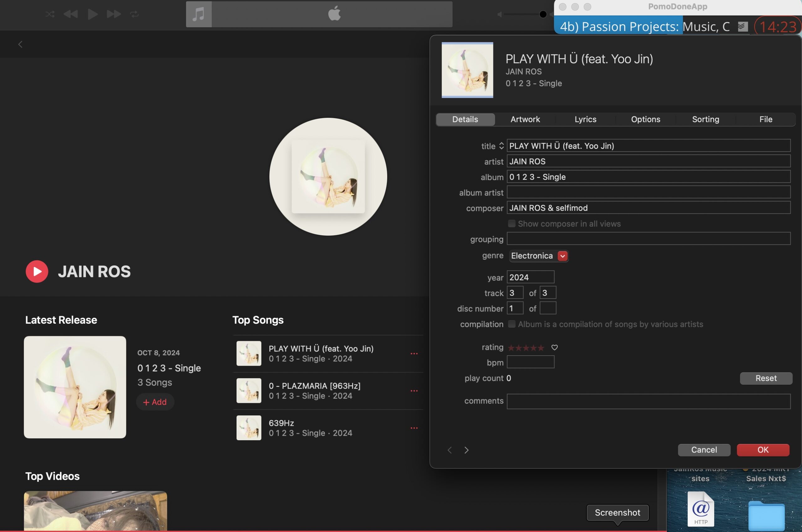The image size is (802, 532).
Task: Click the red play button beside JAIN ROS
Action: tap(37, 271)
